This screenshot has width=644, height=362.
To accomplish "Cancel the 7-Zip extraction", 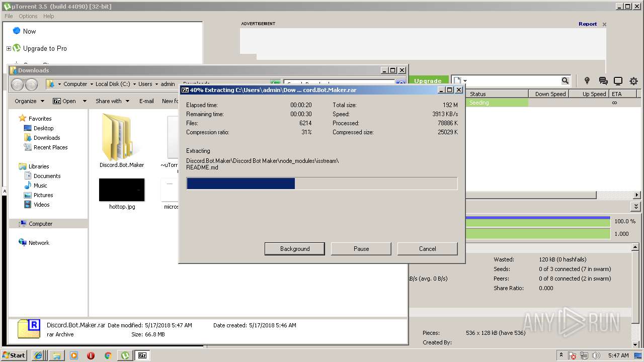I will point(428,249).
